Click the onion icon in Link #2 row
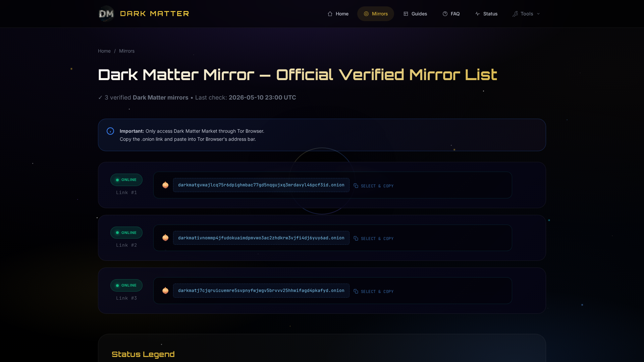Viewport: 644px width, 362px height. point(165,238)
